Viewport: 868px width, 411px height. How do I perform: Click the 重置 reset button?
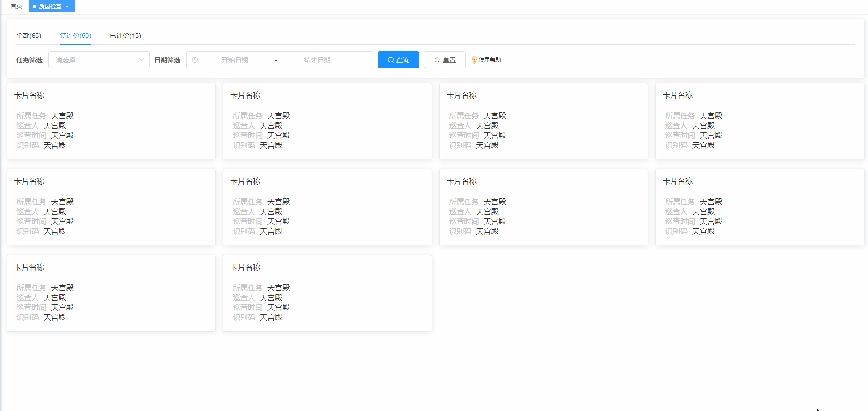(445, 60)
